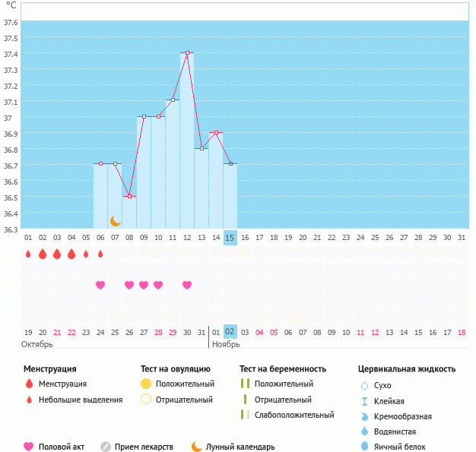Click the crescent moon icon on the chart
This screenshot has height=452, width=476.
pyautogui.click(x=116, y=221)
